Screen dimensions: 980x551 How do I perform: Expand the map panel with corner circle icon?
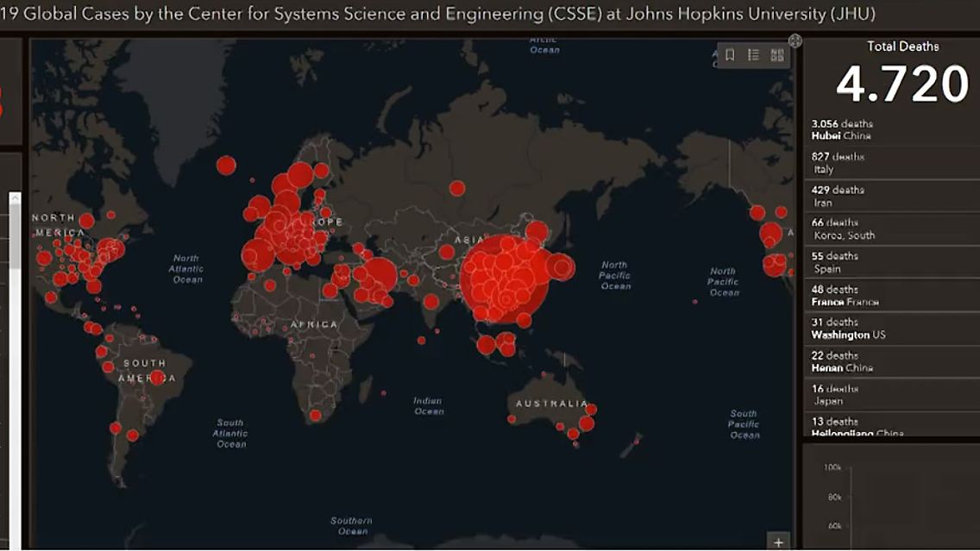pos(795,41)
